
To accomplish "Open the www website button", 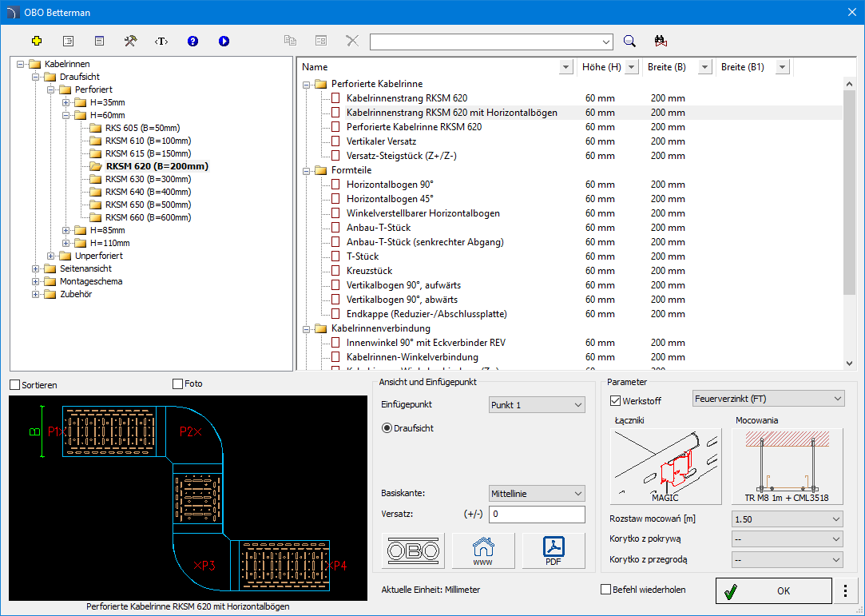I will click(483, 550).
